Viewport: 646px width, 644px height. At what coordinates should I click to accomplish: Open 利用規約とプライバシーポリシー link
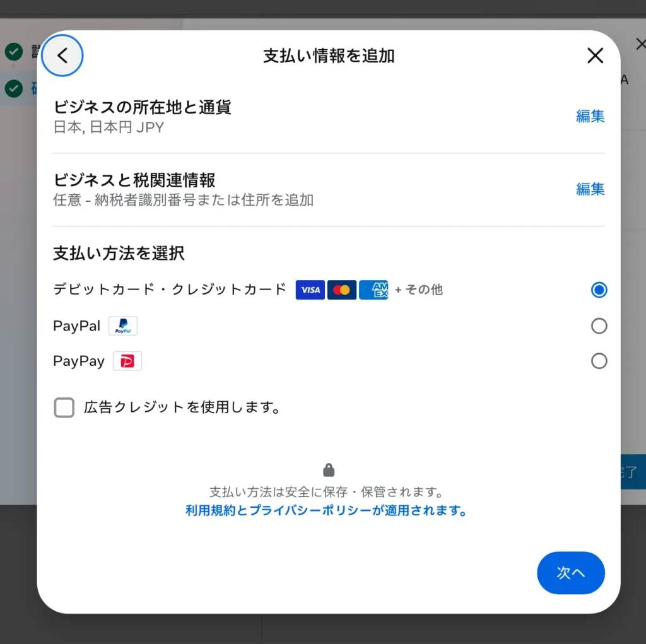point(326,510)
